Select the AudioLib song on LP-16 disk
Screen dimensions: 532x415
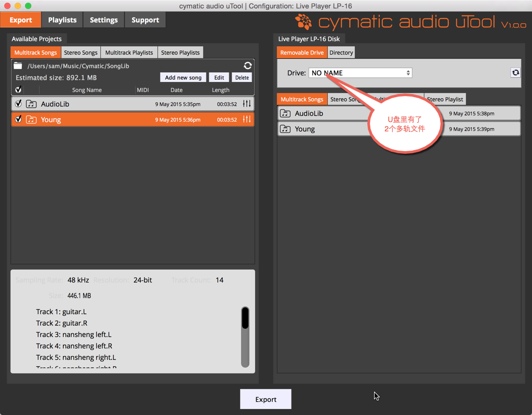tap(399, 113)
